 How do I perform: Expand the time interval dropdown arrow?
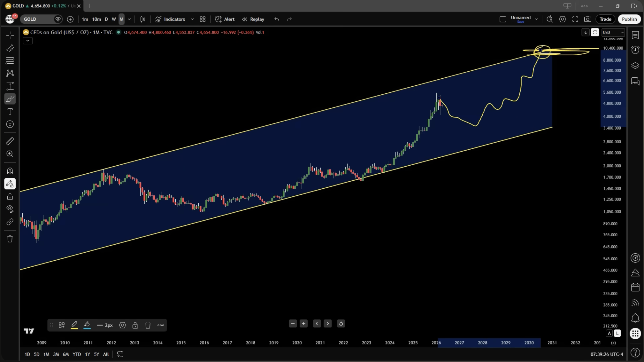129,19
